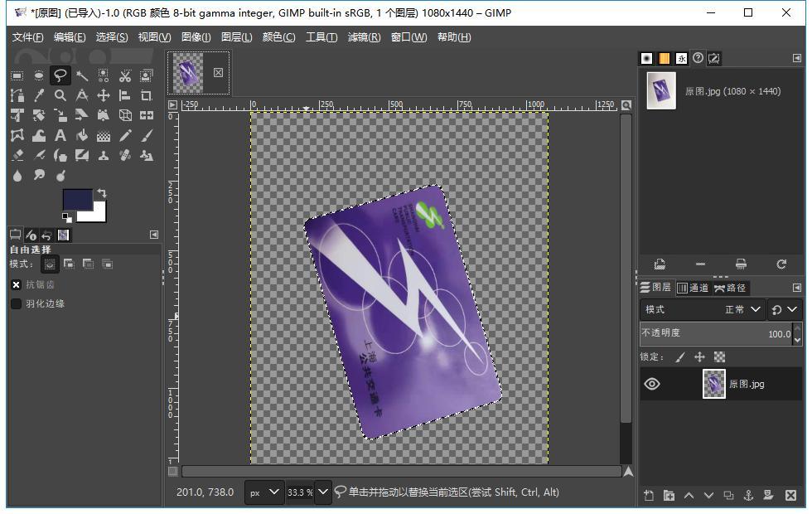812x514 pixels.
Task: Click the delete layer button
Action: 790,496
